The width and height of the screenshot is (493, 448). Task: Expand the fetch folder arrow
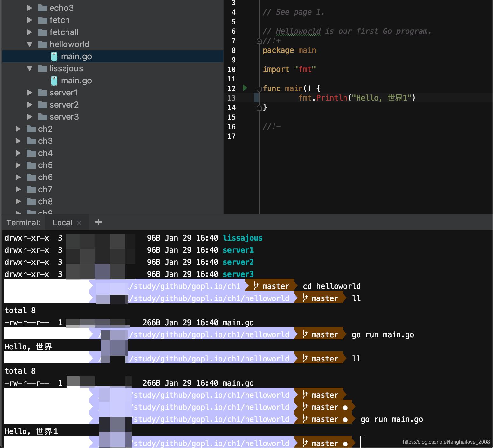click(x=30, y=20)
